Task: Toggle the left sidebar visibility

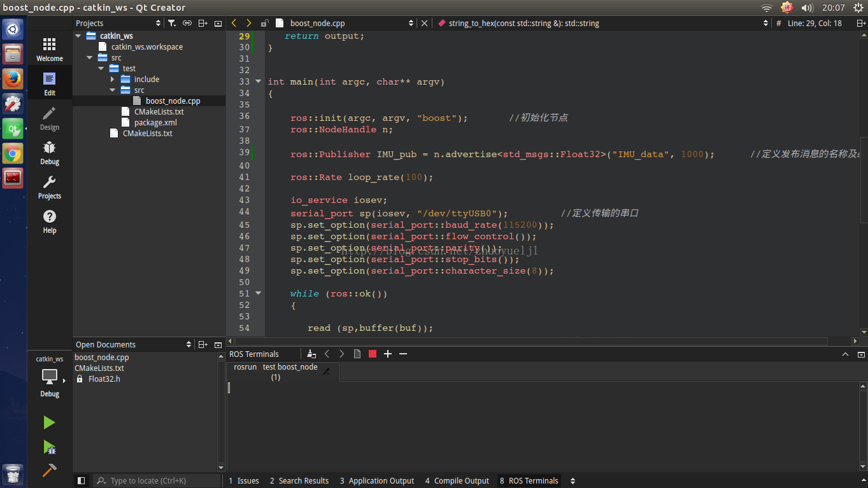Action: coord(81,480)
